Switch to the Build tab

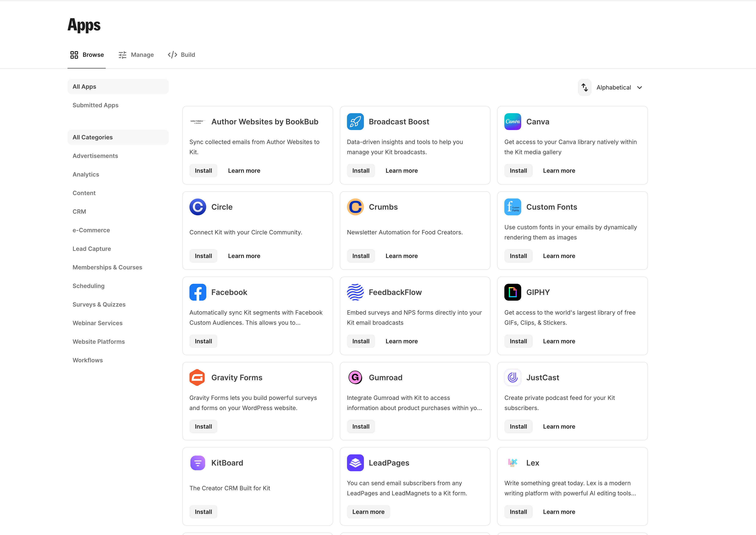(x=181, y=55)
